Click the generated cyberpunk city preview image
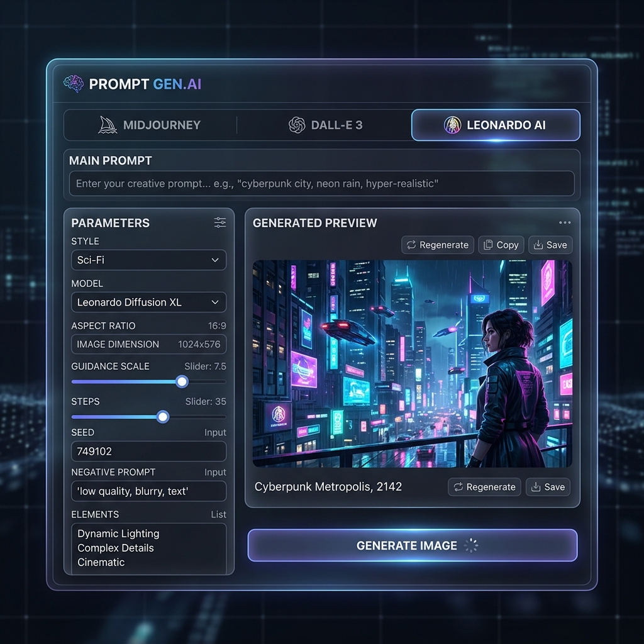The width and height of the screenshot is (644, 644). [x=413, y=364]
